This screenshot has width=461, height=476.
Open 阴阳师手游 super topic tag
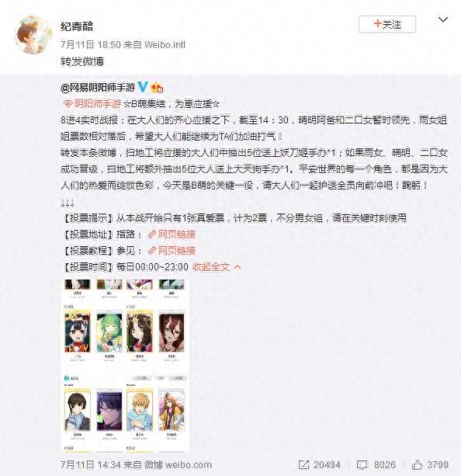tap(92, 104)
